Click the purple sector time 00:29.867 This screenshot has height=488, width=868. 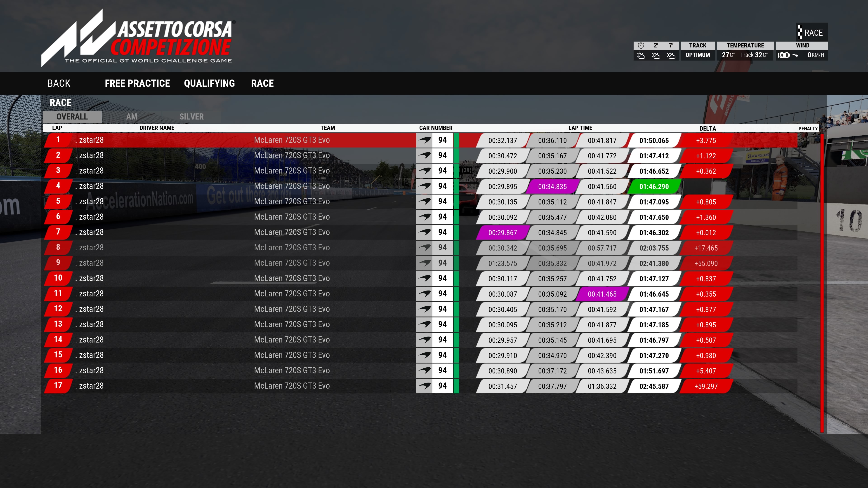click(502, 233)
